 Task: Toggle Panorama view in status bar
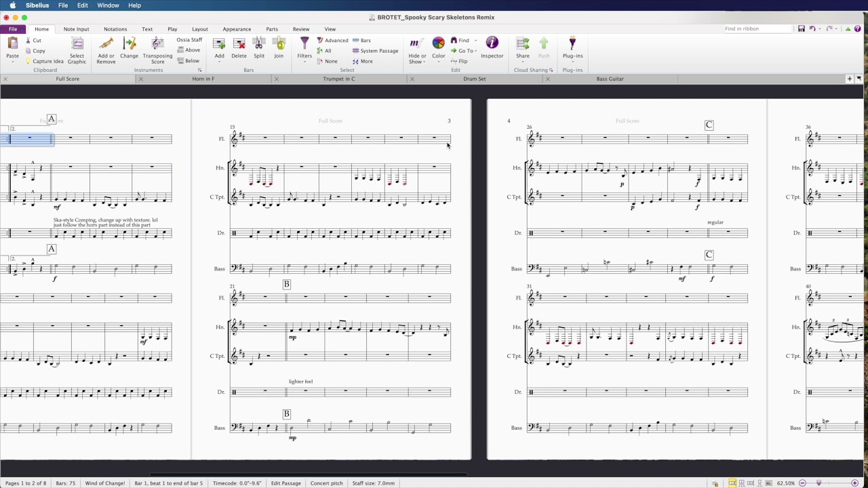click(770, 483)
